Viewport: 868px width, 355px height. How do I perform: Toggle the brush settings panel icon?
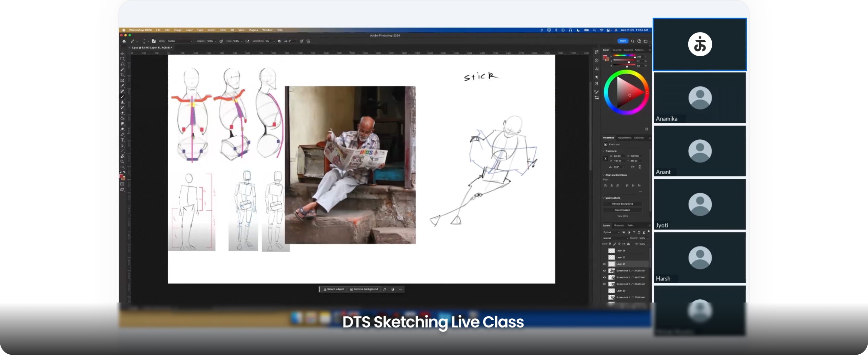click(x=154, y=41)
